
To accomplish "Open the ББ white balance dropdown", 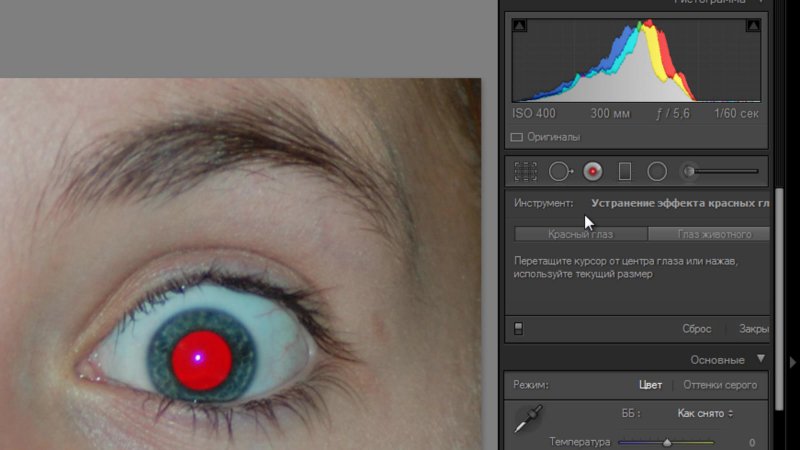I will pos(705,413).
